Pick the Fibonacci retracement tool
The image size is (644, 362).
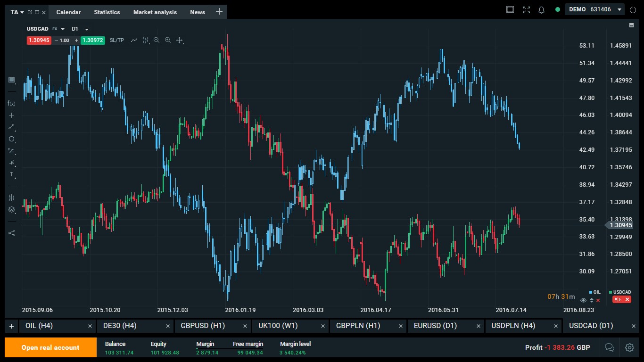[12, 151]
